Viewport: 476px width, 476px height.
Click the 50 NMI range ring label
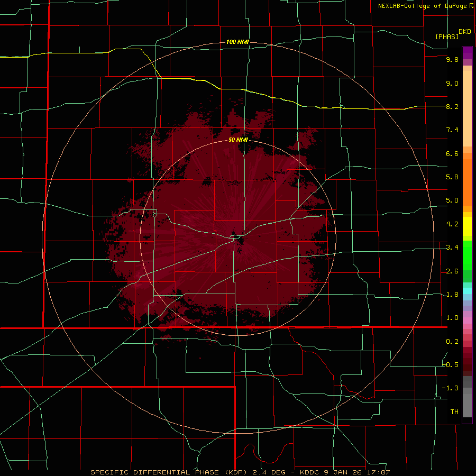238,140
